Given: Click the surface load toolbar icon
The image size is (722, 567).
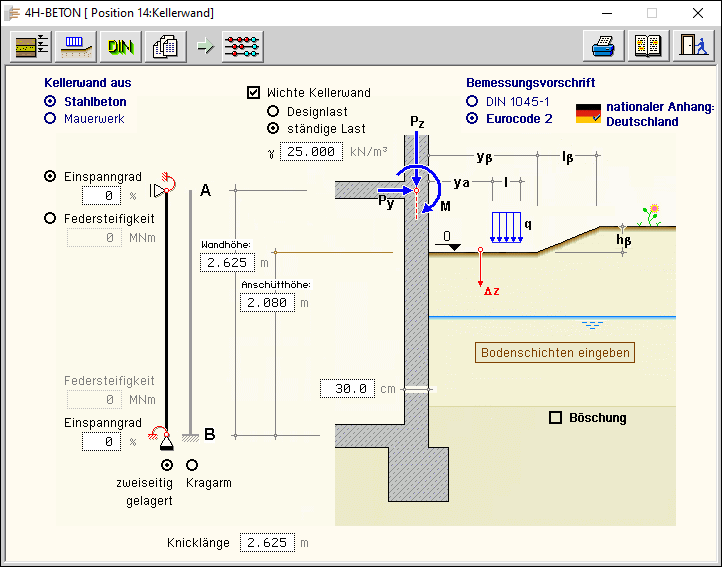Looking at the screenshot, I should [x=75, y=46].
